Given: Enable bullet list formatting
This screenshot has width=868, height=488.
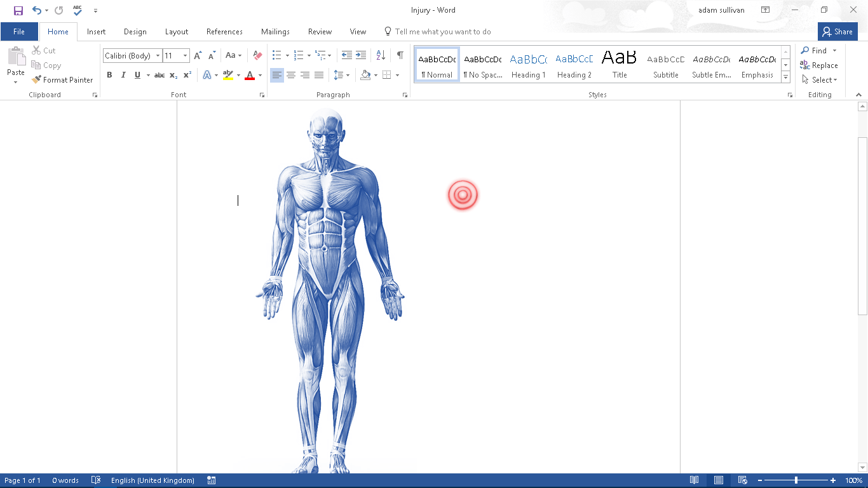Looking at the screenshot, I should click(x=276, y=55).
